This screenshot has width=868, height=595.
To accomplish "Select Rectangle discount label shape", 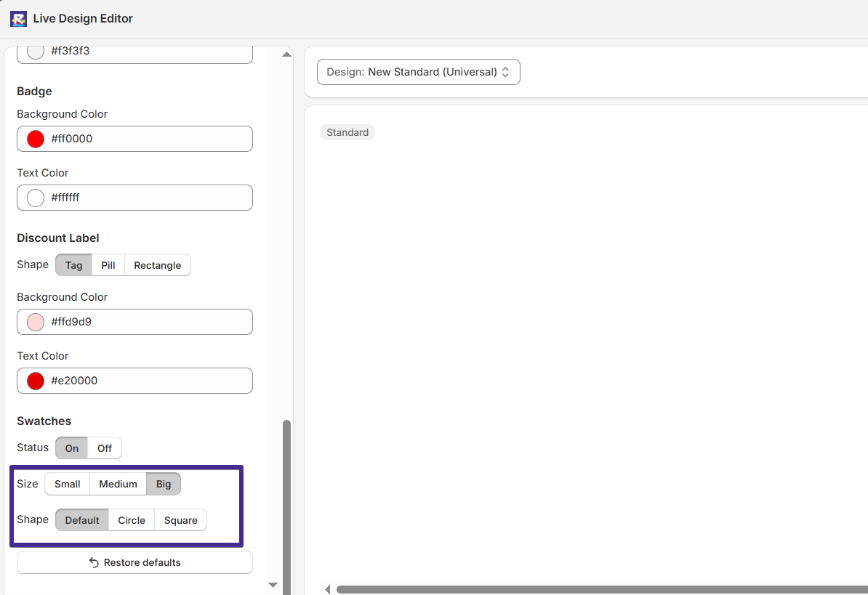I will click(x=157, y=265).
